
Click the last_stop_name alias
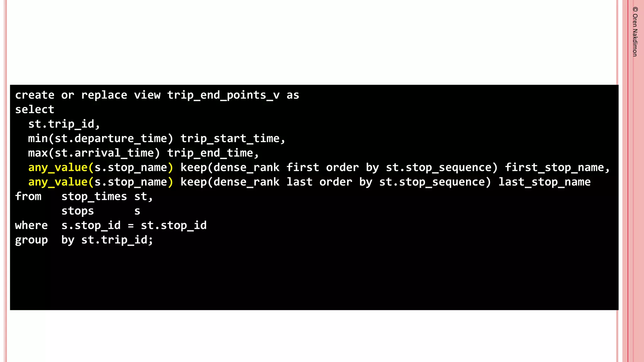544,182
